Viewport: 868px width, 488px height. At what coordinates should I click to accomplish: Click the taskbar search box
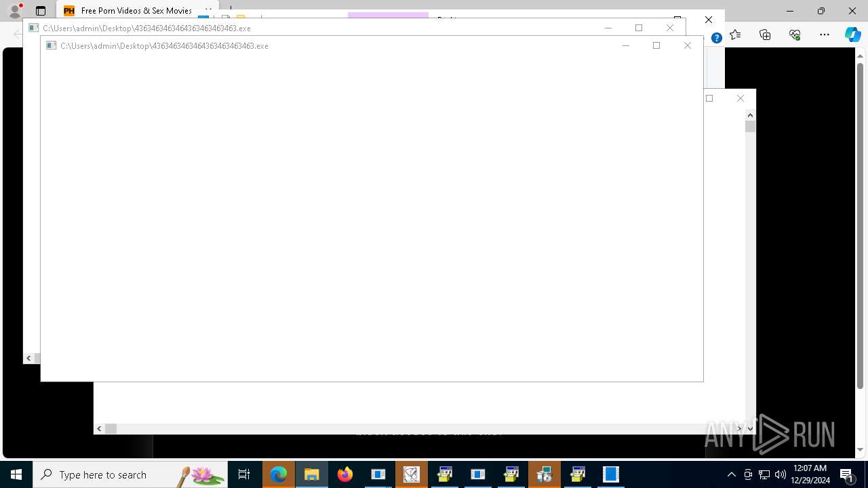pos(130,474)
